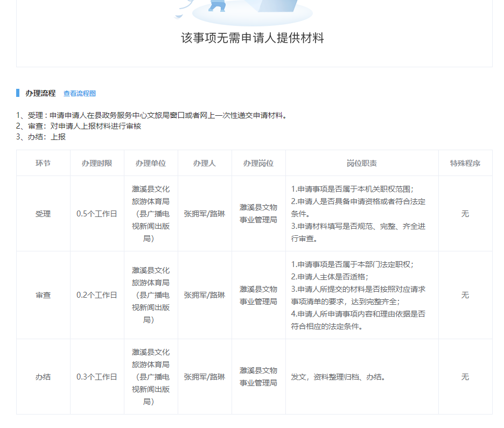The image size is (504, 428).
Task: Click 濉溪县文化旅游体育局 unit in the 受理 row
Action: click(x=151, y=214)
